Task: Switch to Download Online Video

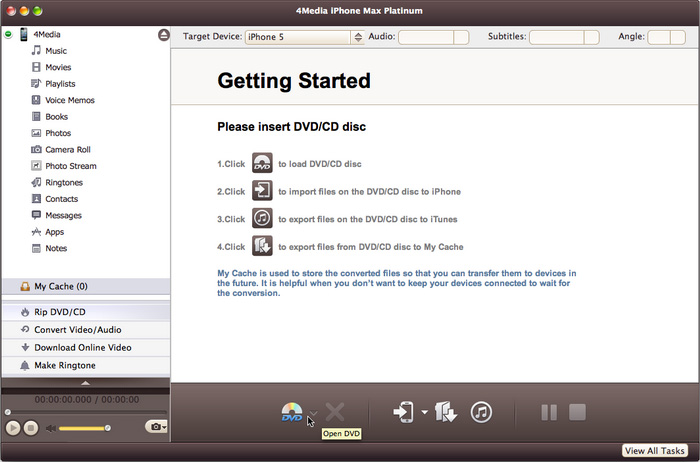Action: point(82,347)
